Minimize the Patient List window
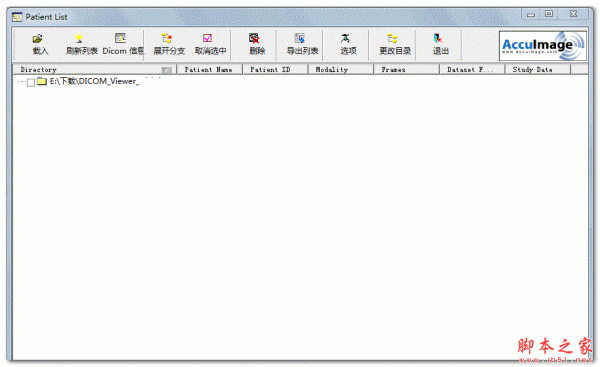Viewport: 600px width, 367px height. point(531,15)
